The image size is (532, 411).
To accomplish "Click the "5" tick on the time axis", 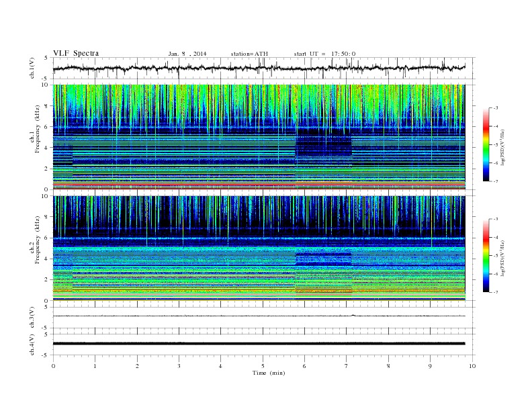I will (263, 366).
